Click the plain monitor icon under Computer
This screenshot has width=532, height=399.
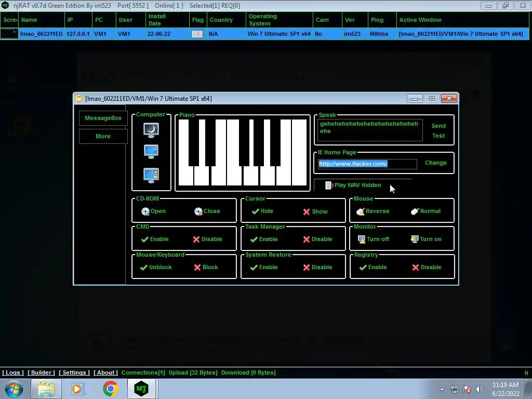coord(151,152)
